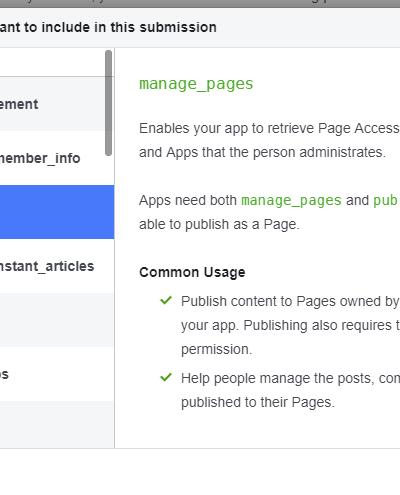400x495 pixels.
Task: Select the 'instant_articles' permission row
Action: point(57,266)
